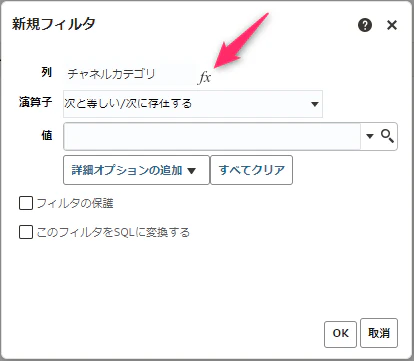The width and height of the screenshot is (414, 361).
Task: Cancel with the 取消 button
Action: tap(379, 333)
